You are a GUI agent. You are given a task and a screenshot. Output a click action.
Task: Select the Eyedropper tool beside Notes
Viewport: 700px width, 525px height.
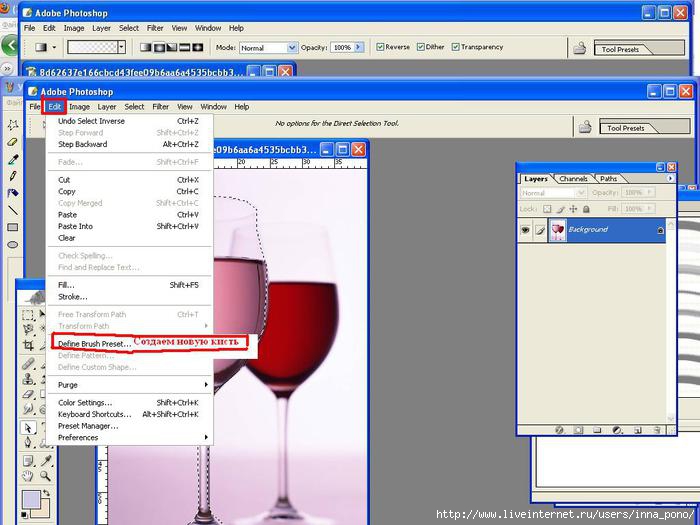point(46,461)
